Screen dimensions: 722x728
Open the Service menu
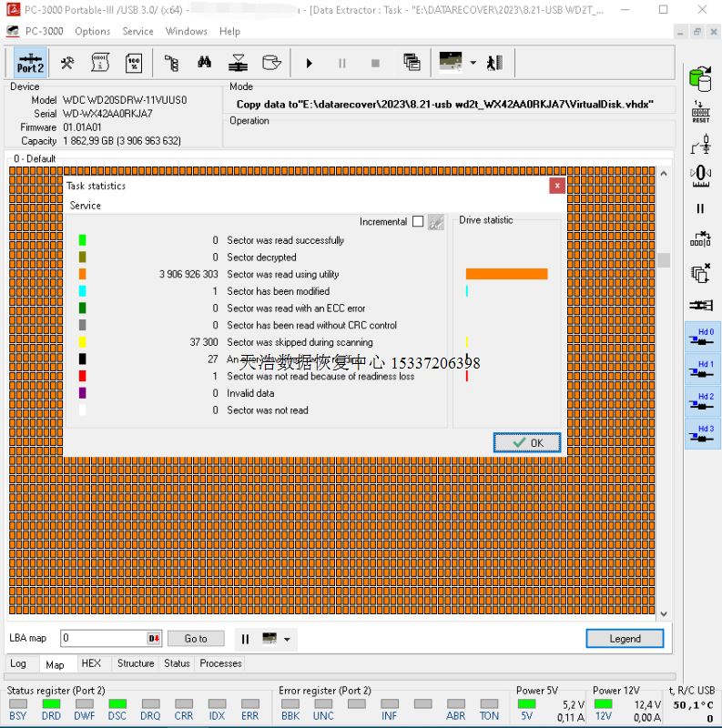(x=137, y=31)
